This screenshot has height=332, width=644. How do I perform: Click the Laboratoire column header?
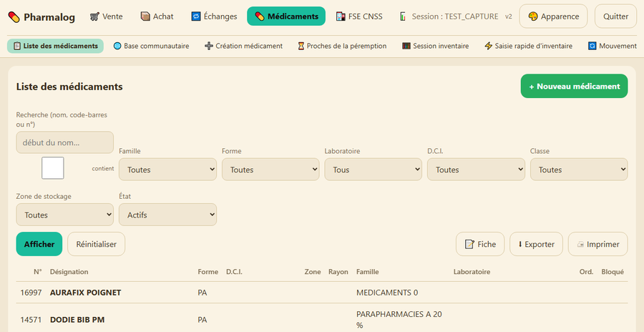472,272
